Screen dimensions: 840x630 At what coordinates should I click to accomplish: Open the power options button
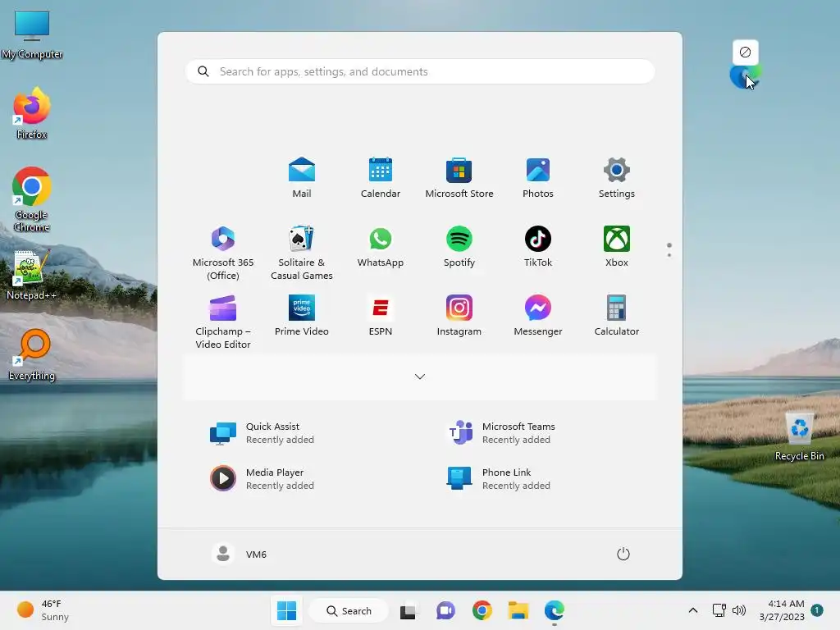623,554
